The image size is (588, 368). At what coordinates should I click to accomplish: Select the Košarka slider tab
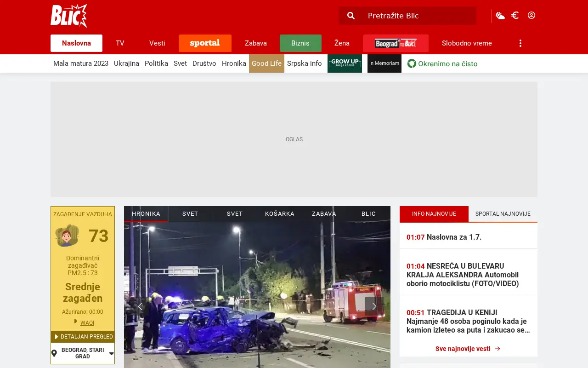click(x=280, y=214)
